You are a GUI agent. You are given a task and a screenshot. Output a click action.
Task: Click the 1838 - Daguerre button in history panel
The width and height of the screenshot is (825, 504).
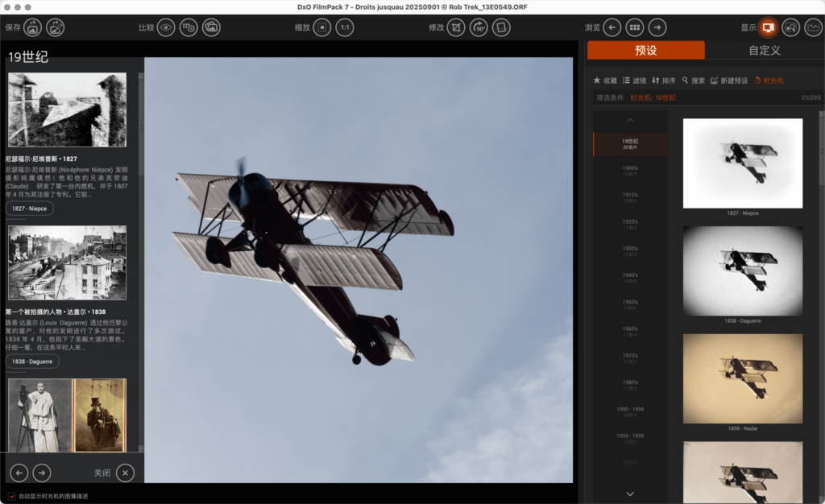pyautogui.click(x=32, y=361)
